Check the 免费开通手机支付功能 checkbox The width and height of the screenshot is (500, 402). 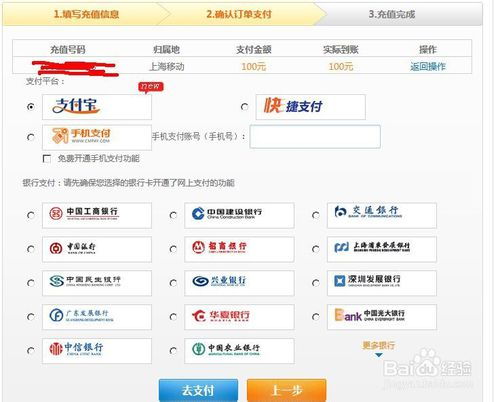pyautogui.click(x=47, y=159)
